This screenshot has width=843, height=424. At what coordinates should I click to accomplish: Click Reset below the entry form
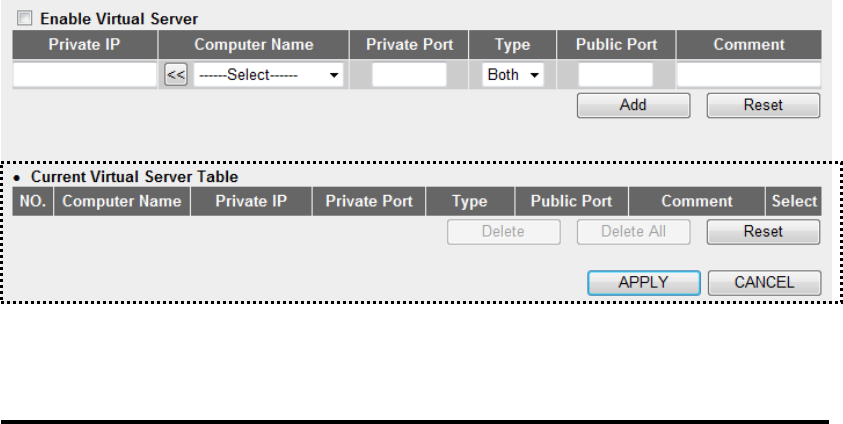click(x=763, y=105)
